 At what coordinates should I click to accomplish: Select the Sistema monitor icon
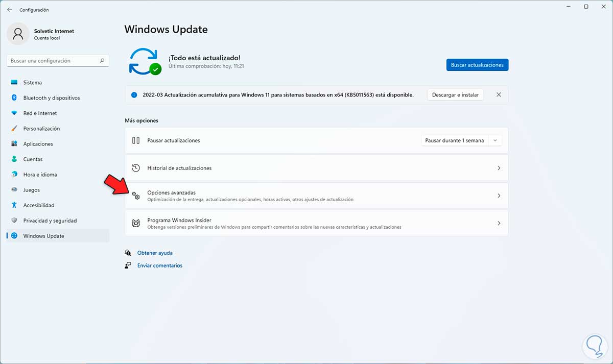pos(14,83)
